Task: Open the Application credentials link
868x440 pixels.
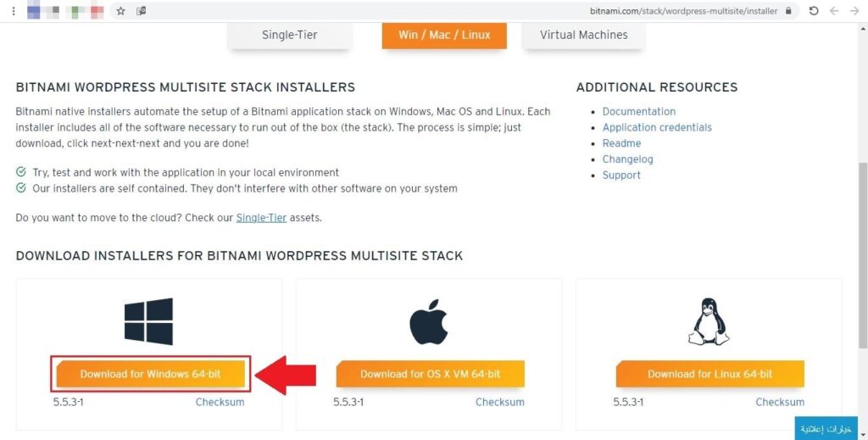Action: tap(657, 127)
